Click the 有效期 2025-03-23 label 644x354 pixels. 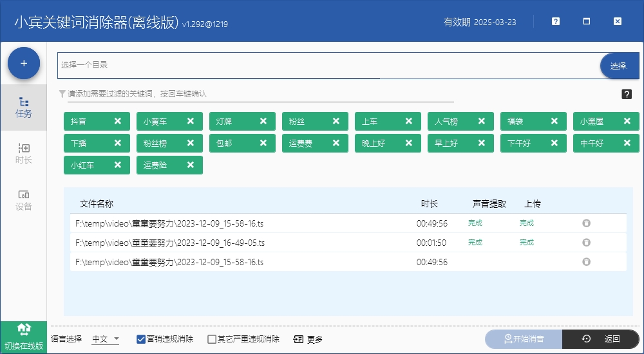[480, 22]
